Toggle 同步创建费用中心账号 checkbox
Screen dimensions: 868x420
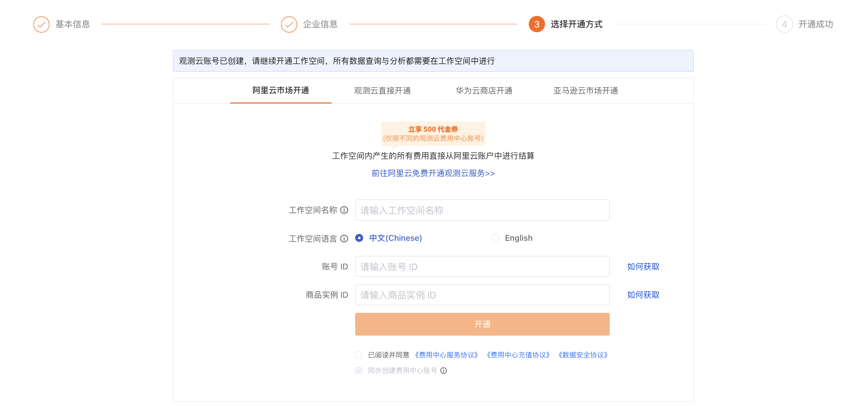(359, 370)
